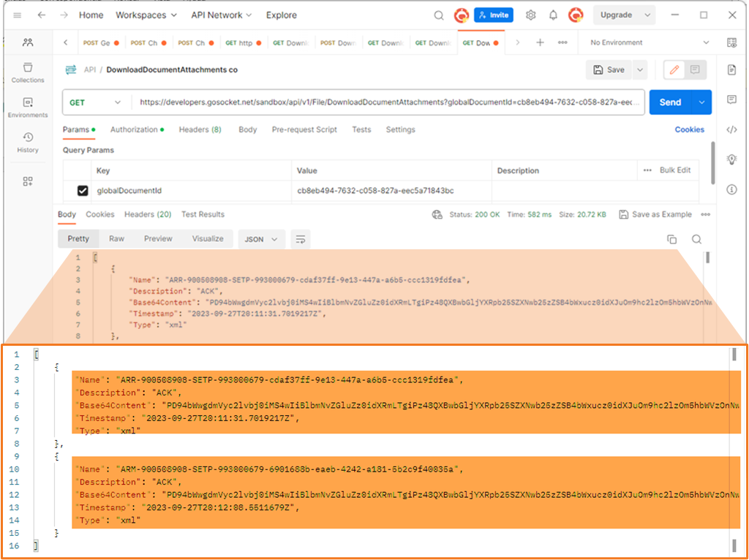Uncheck the globalDocumentId parameter checkbox
Screen dimensions: 749x560
point(83,191)
